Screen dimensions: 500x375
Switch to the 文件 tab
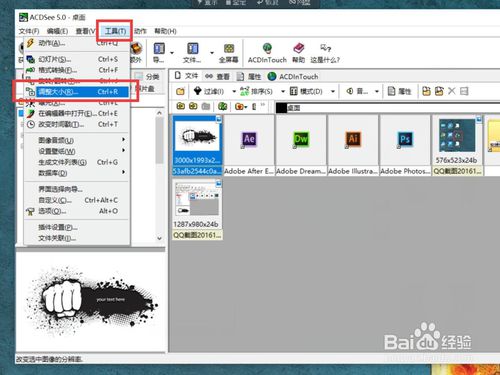tap(186, 76)
